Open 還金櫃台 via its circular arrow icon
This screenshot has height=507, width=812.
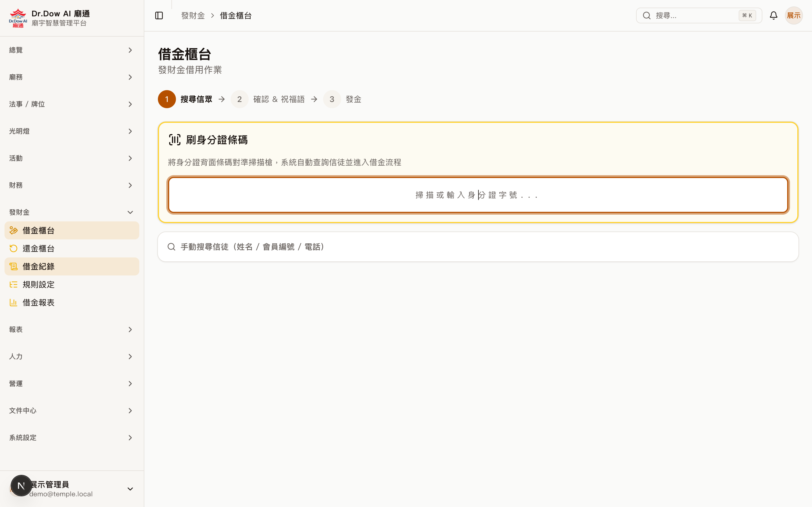[14, 248]
